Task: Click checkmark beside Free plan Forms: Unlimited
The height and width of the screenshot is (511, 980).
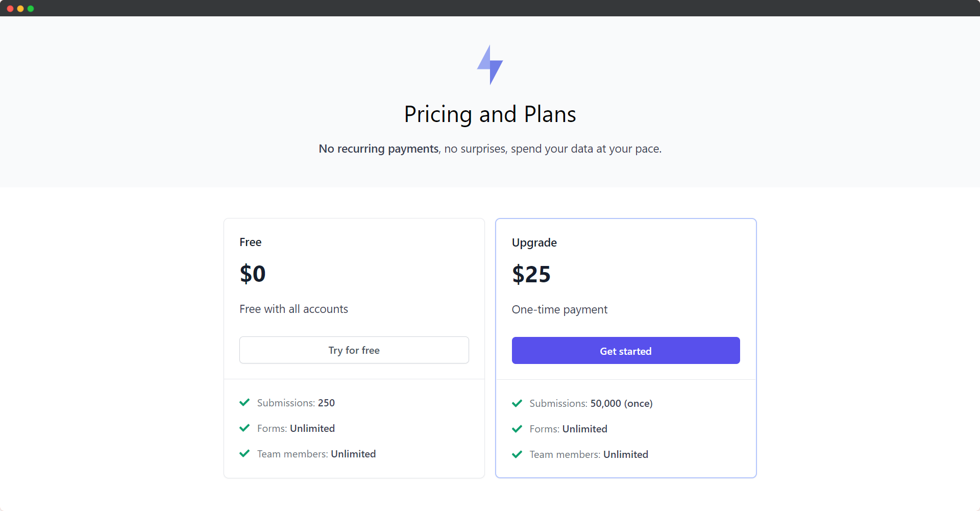Action: [244, 428]
